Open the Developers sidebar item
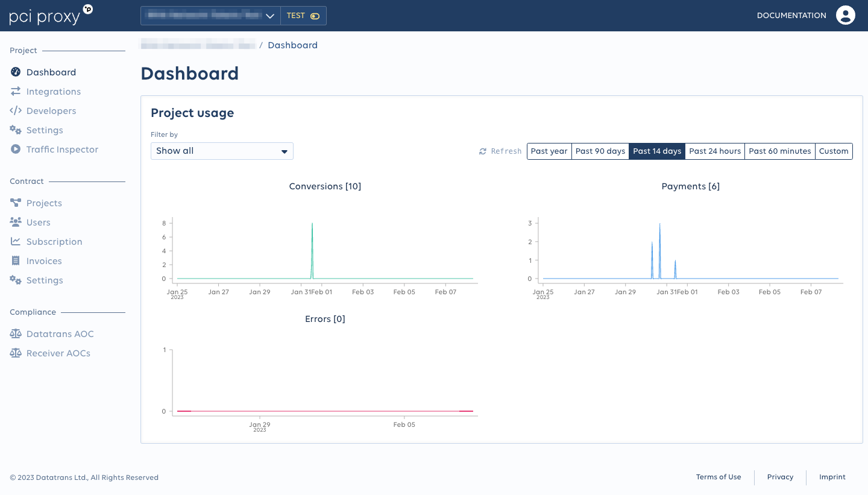 pos(51,111)
